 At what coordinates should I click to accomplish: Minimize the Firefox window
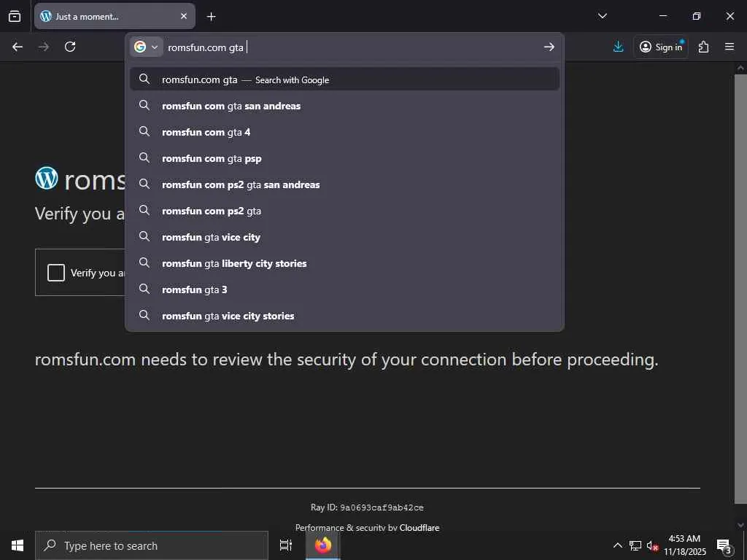pyautogui.click(x=662, y=16)
